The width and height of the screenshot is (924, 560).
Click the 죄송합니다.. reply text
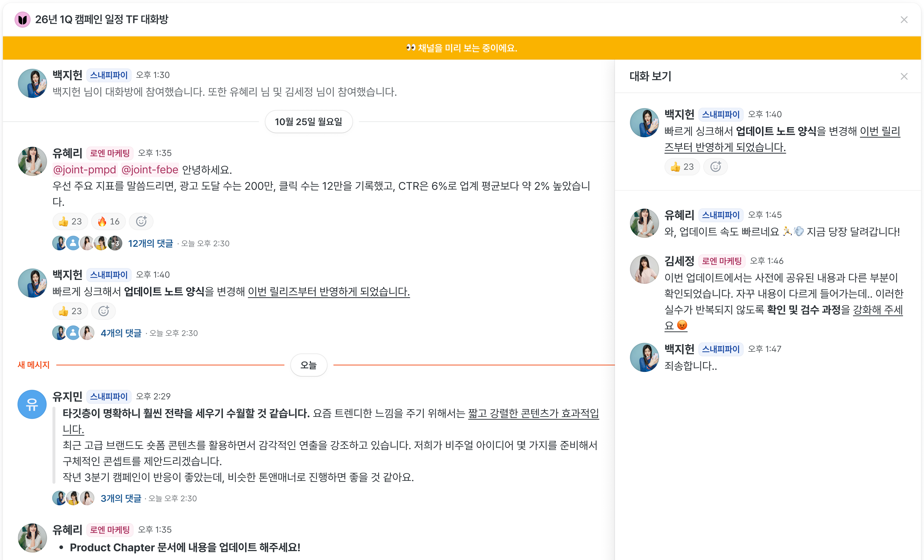coord(691,366)
